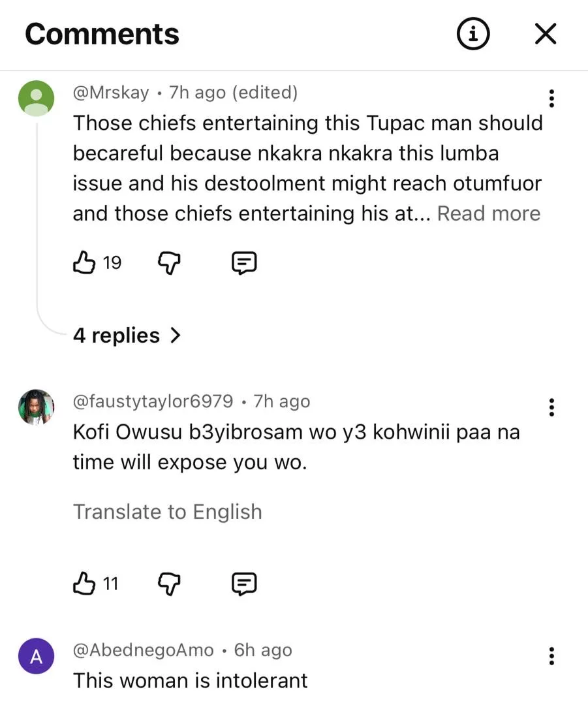Open the comments info icon

coord(473,34)
